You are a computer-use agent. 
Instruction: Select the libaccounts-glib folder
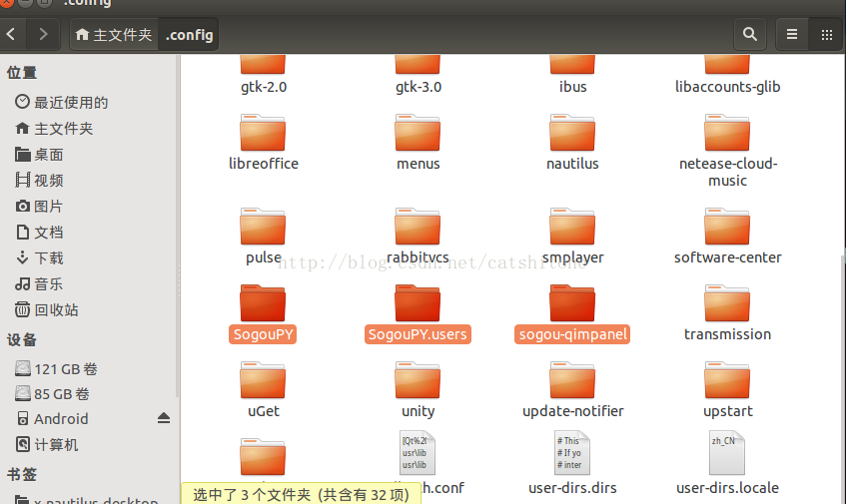(x=727, y=76)
